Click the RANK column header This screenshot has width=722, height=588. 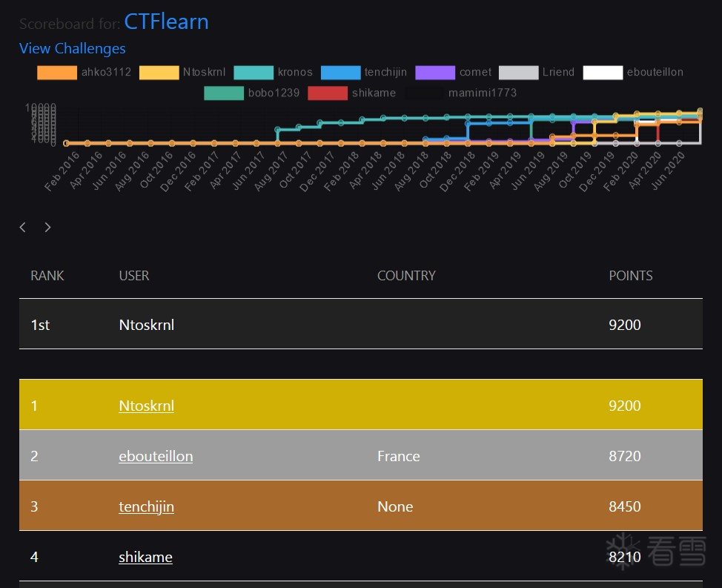pyautogui.click(x=47, y=275)
